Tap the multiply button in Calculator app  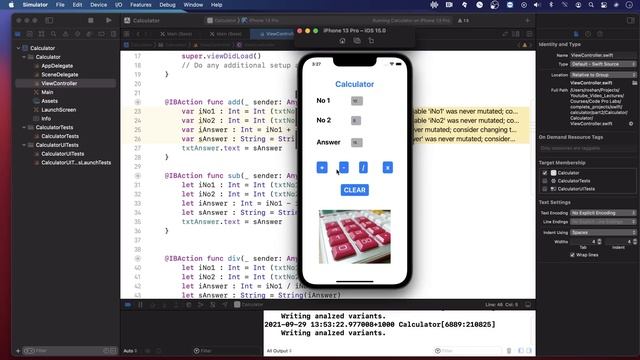pyautogui.click(x=388, y=167)
